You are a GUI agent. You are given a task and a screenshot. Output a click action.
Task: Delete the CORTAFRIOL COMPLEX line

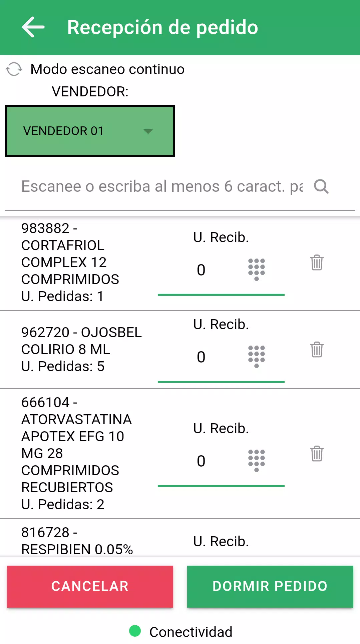(x=317, y=263)
